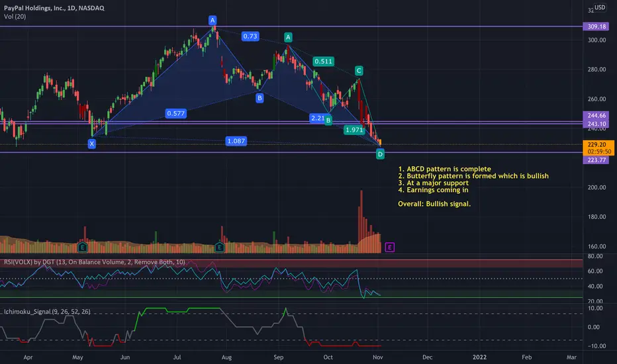
Task: Click 'Sep' on the time axis
Action: click(x=278, y=357)
